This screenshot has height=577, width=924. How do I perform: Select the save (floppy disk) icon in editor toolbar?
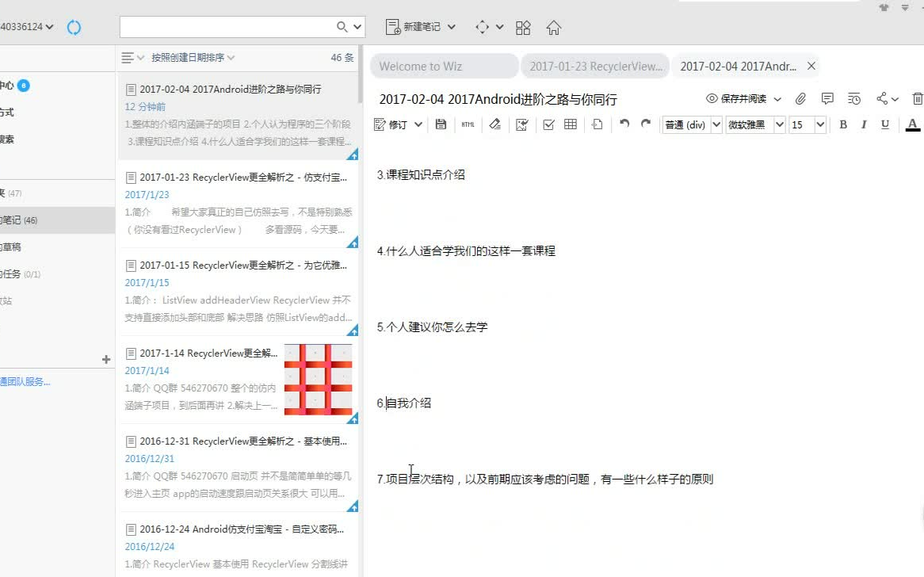pyautogui.click(x=441, y=124)
